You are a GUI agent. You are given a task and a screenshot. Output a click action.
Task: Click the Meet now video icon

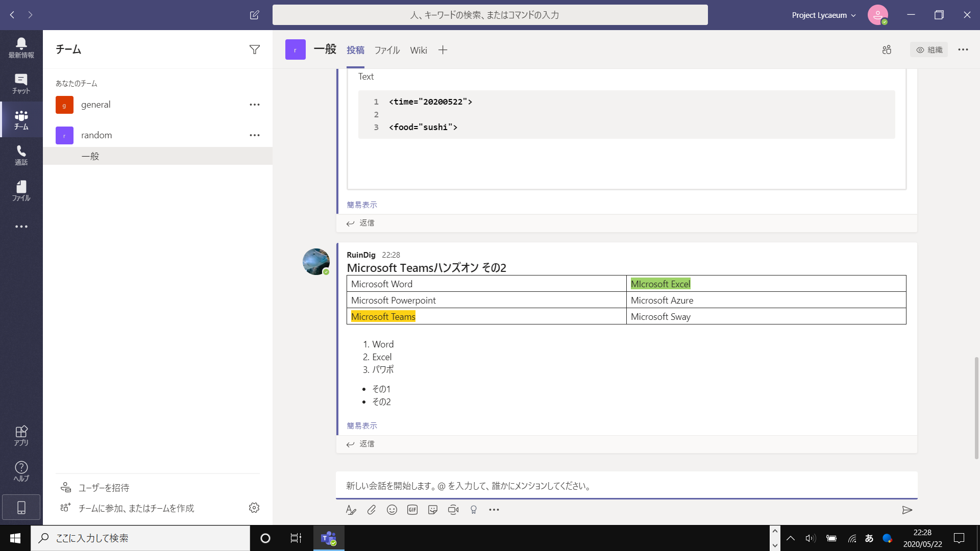click(453, 510)
